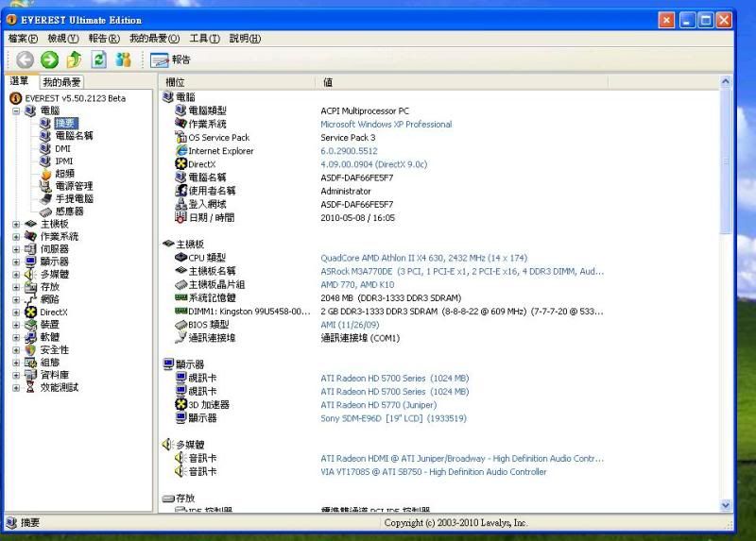Click the up-level arrow toolbar icon
Image resolution: width=756 pixels, height=541 pixels.
[x=74, y=59]
